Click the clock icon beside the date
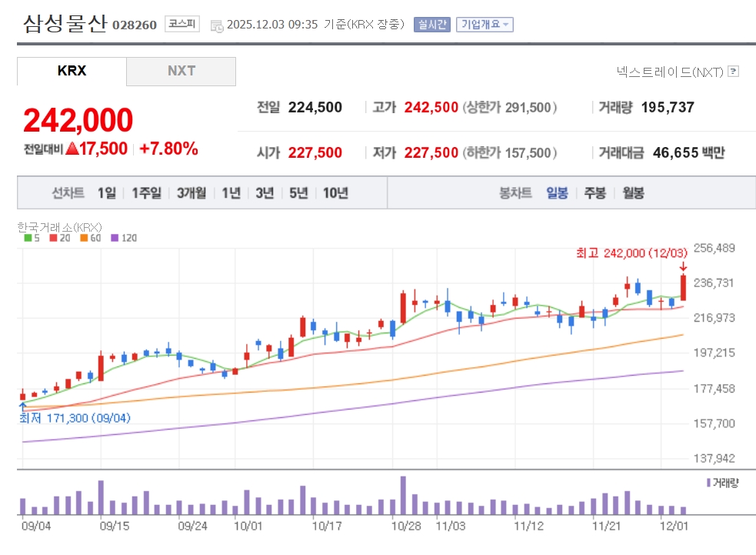The image size is (756, 555). point(217,25)
